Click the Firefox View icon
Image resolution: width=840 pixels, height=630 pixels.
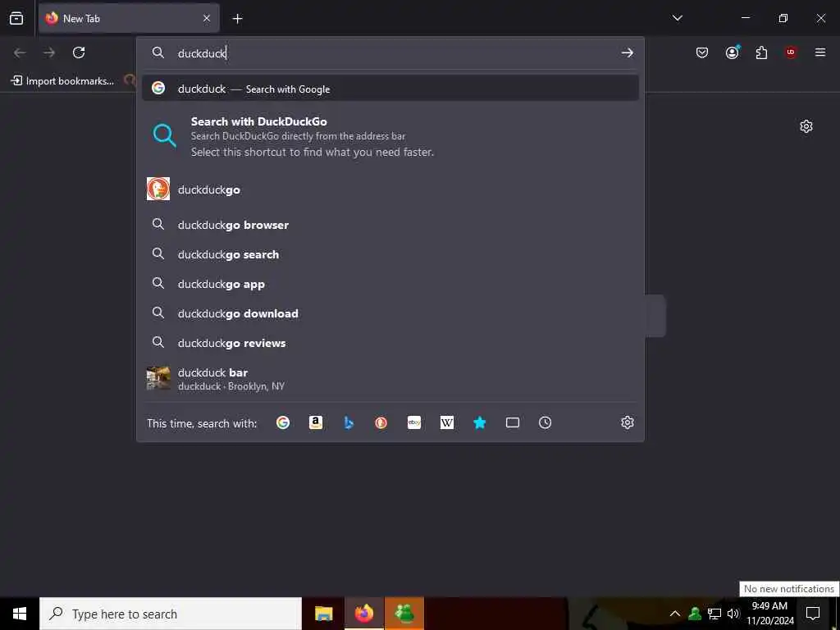click(16, 18)
